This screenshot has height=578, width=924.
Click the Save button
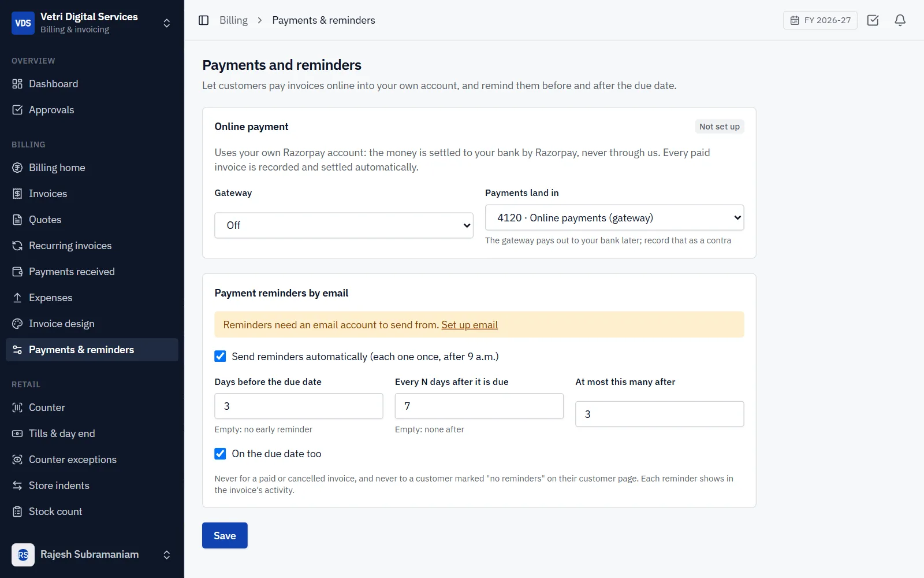225,535
